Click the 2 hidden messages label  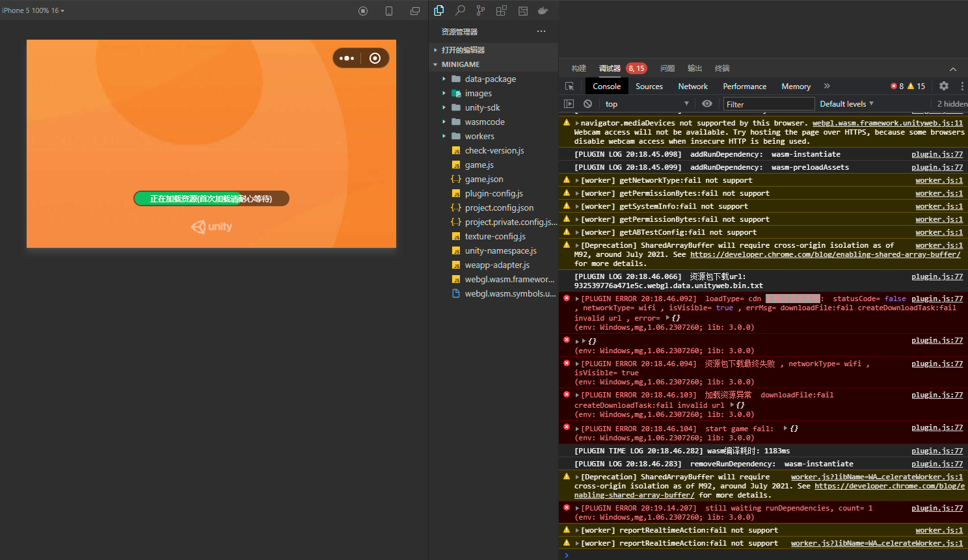click(x=952, y=104)
